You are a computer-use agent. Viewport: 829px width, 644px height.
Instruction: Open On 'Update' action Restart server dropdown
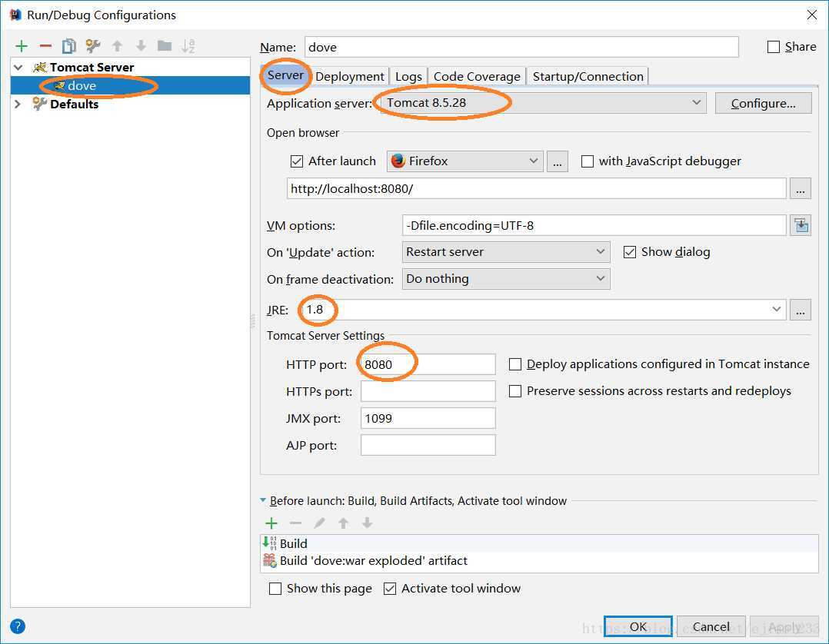pos(506,252)
